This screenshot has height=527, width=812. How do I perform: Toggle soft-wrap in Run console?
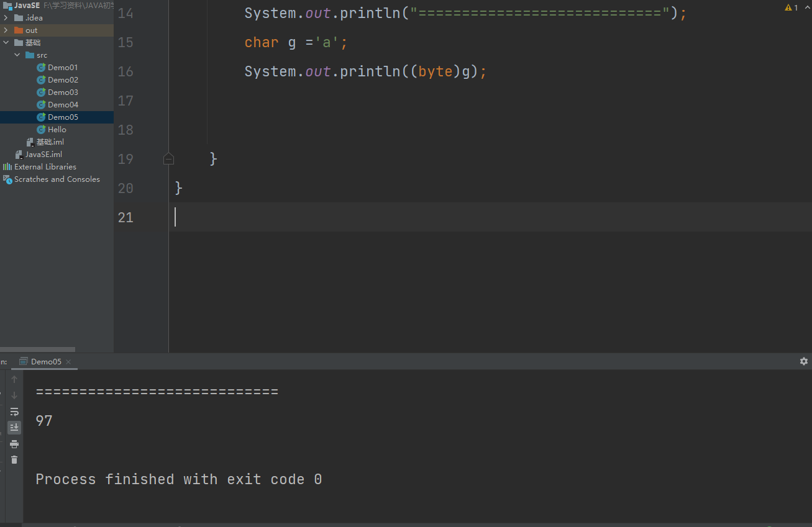(x=14, y=412)
